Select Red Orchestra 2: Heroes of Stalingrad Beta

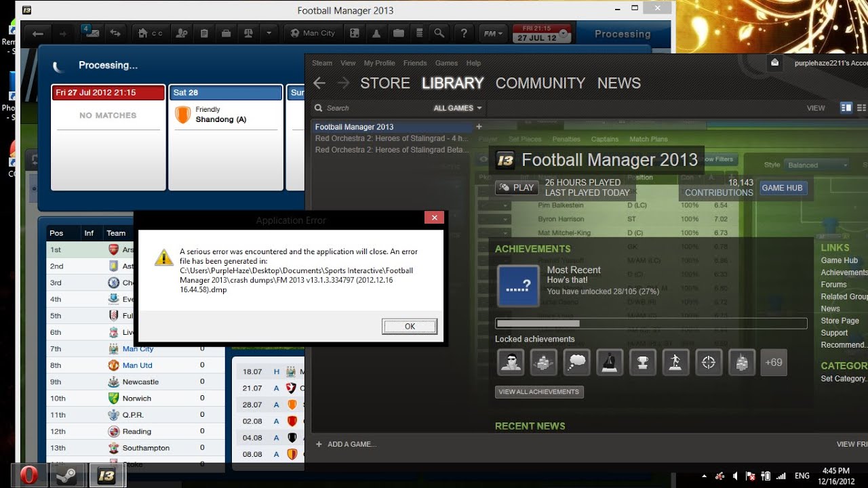tap(391, 150)
